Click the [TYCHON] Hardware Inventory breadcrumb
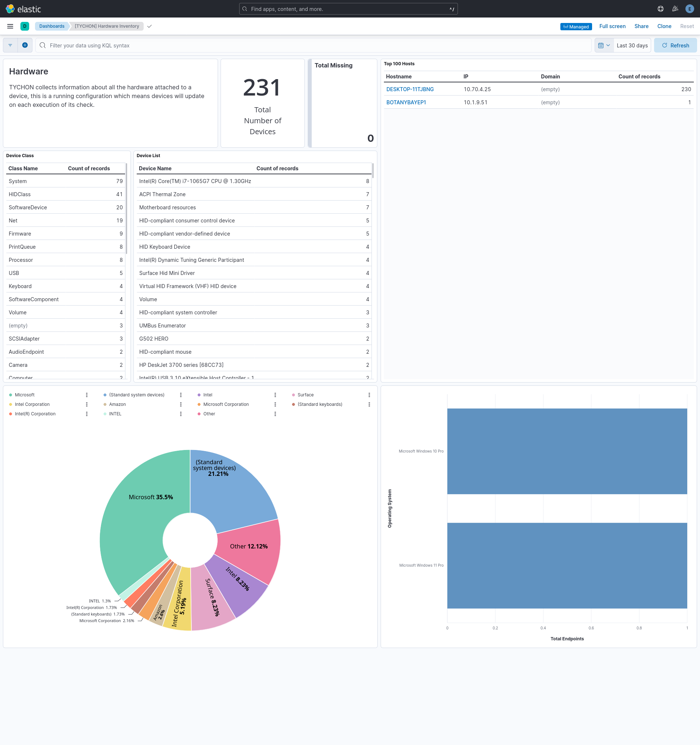The width and height of the screenshot is (700, 745). click(x=107, y=26)
